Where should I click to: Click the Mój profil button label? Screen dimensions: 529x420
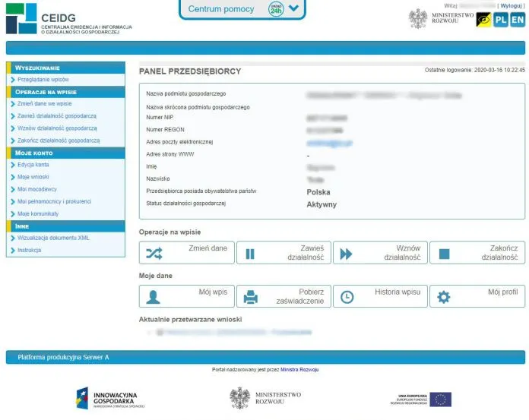[503, 292]
